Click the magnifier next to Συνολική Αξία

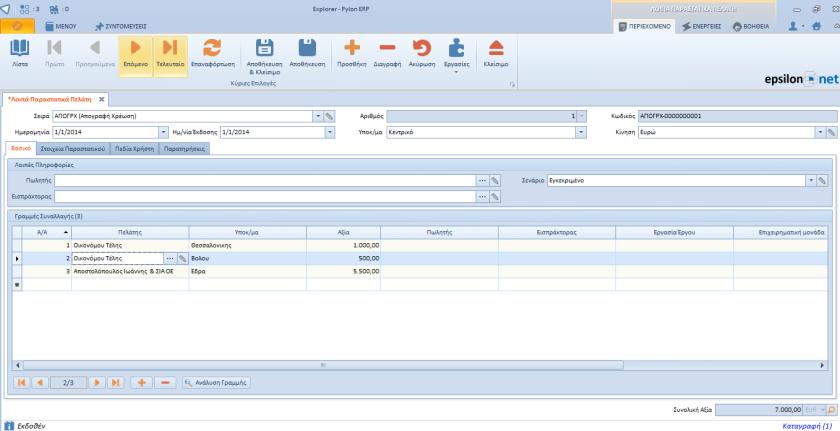[x=831, y=410]
